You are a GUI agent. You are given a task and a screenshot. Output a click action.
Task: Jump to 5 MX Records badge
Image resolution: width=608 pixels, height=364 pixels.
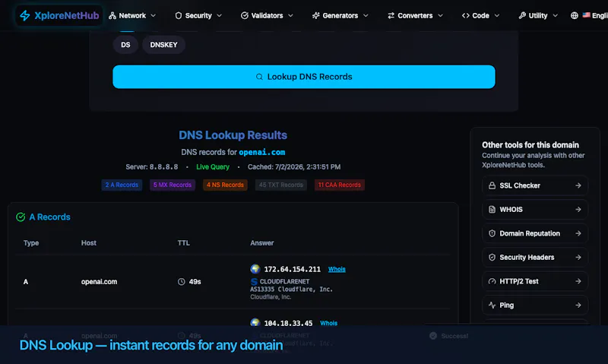coord(173,185)
